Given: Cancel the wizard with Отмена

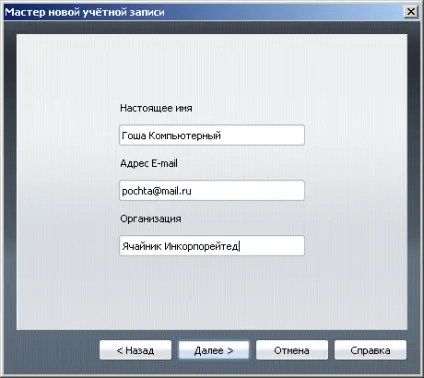Looking at the screenshot, I should pyautogui.click(x=292, y=350).
